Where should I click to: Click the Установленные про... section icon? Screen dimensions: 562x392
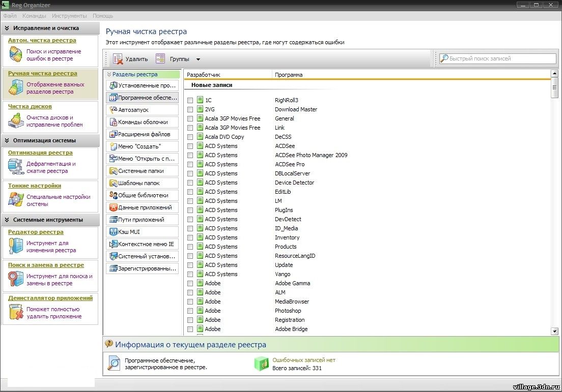point(113,85)
